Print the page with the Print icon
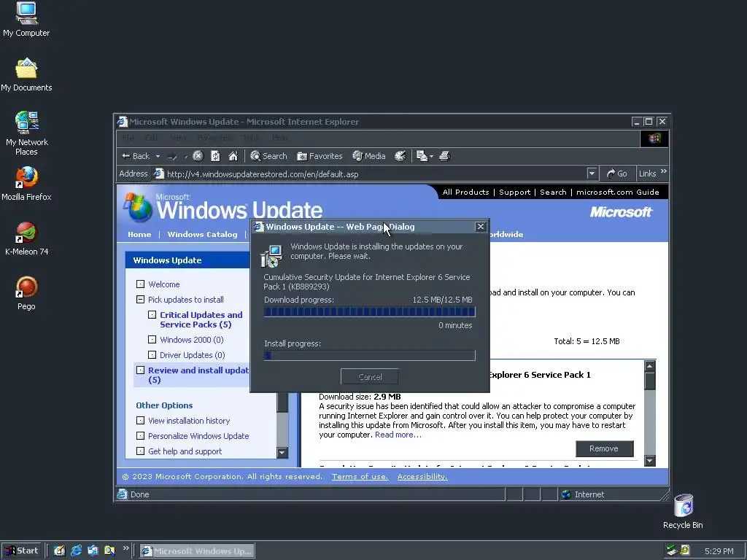This screenshot has height=560, width=747. coord(444,156)
